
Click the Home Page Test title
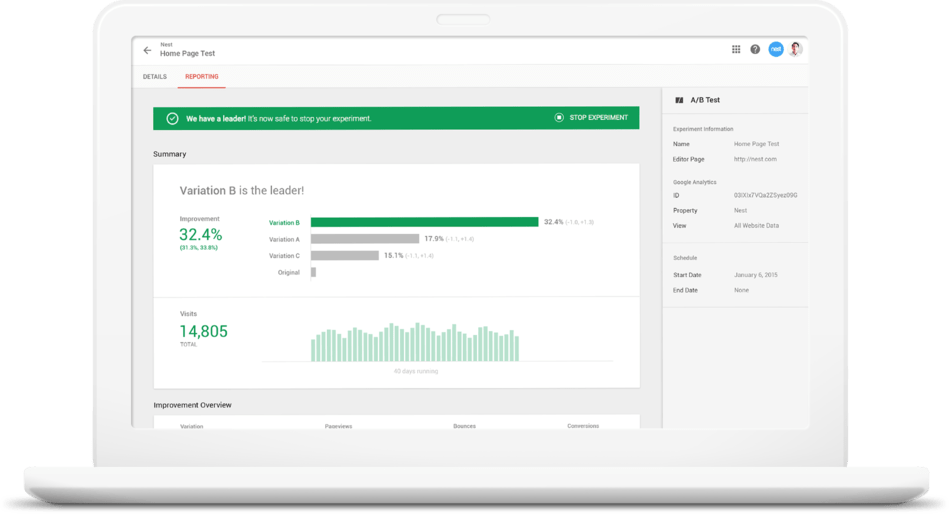pos(188,53)
